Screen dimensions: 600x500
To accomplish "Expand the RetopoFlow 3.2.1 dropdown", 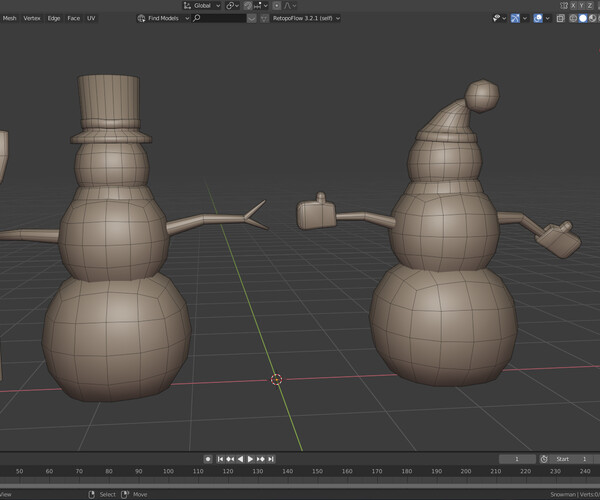I will click(x=306, y=18).
